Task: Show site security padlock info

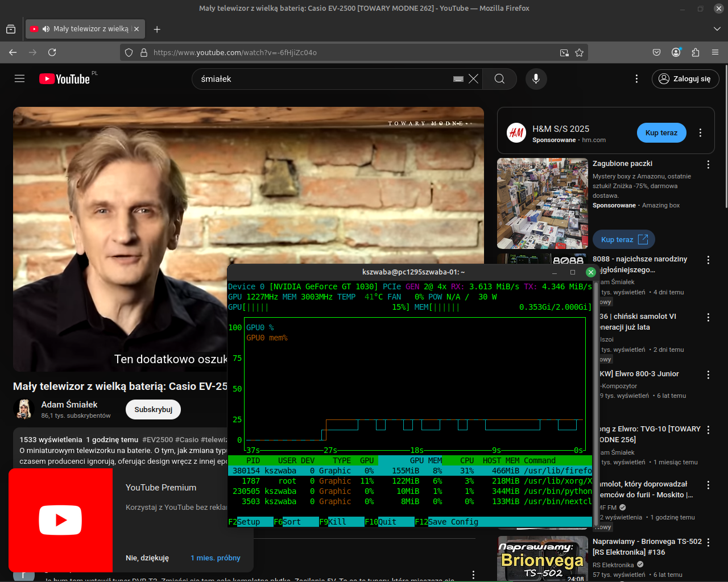Action: pos(144,52)
